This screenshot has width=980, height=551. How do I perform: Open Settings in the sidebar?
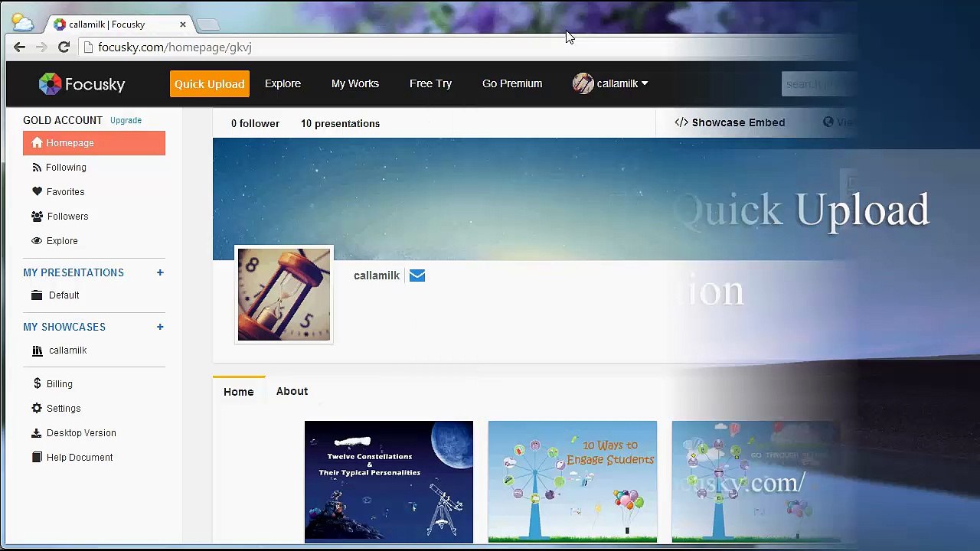(64, 409)
